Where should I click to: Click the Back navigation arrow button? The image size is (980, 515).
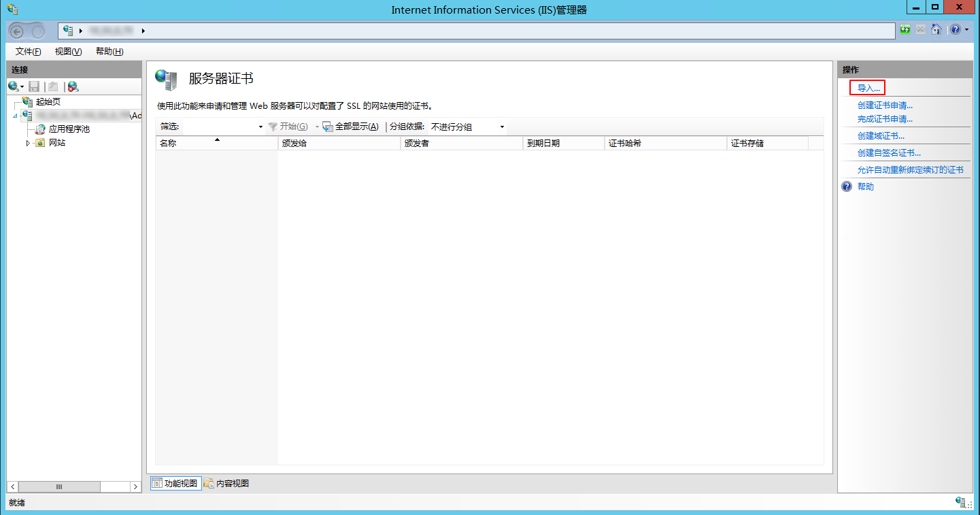(x=18, y=31)
